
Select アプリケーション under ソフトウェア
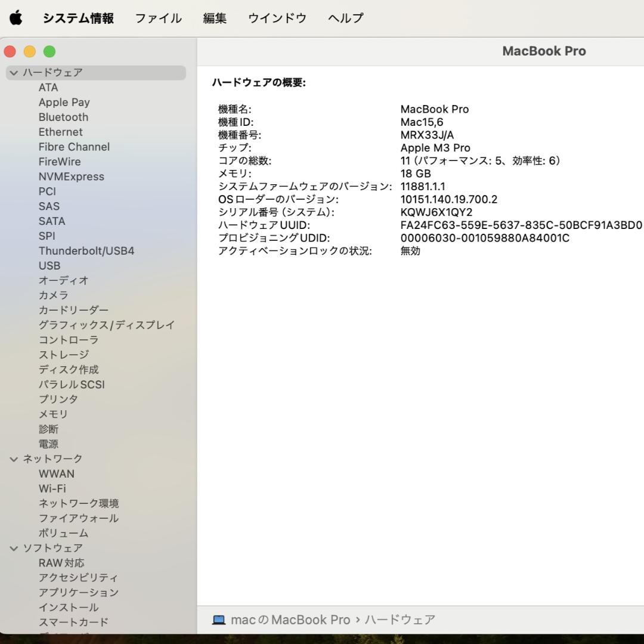click(x=78, y=592)
